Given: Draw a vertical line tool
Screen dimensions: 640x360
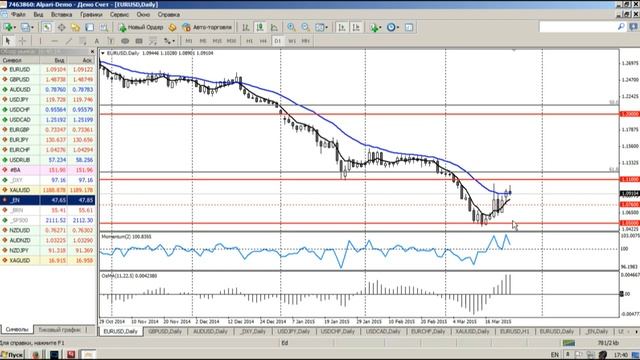Looking at the screenshot, I should tap(40, 41).
